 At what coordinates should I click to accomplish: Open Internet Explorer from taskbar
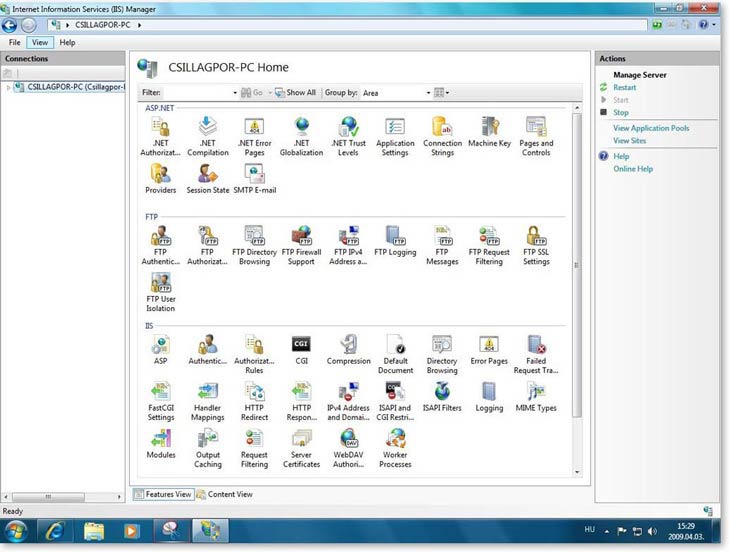pos(55,531)
